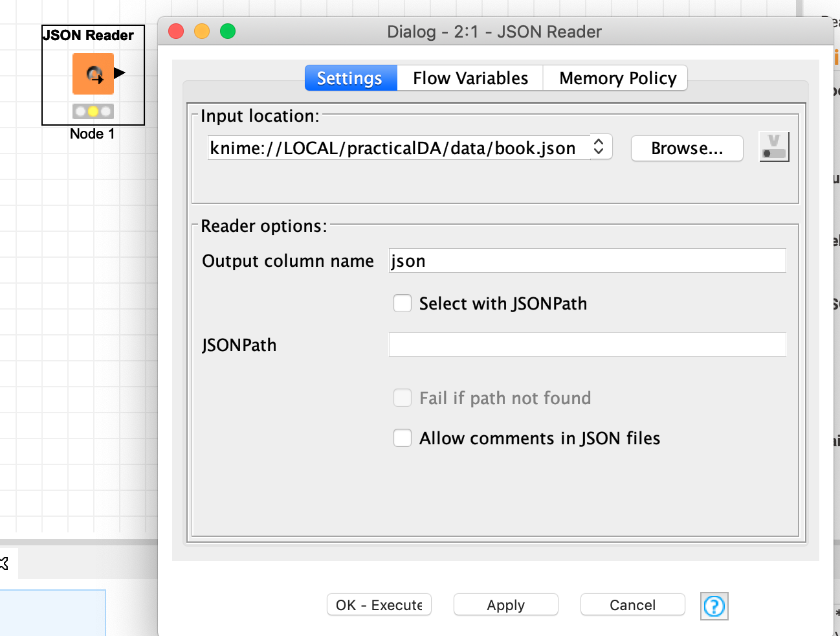Click the Apply button
The width and height of the screenshot is (840, 636).
click(506, 605)
